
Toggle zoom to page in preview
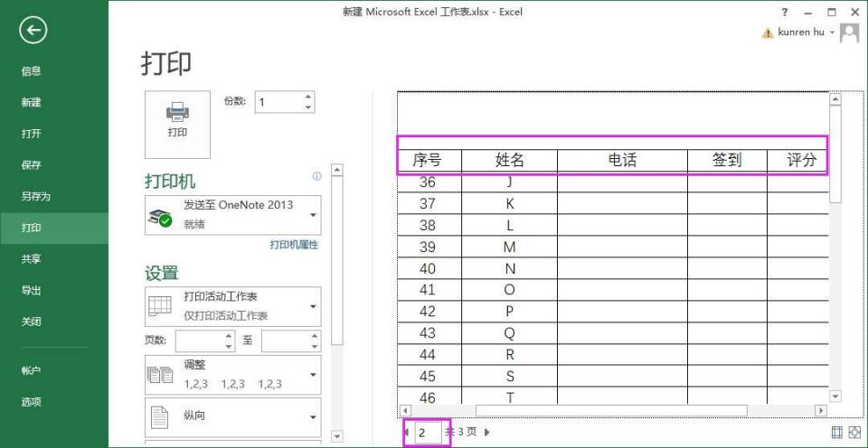(853, 433)
